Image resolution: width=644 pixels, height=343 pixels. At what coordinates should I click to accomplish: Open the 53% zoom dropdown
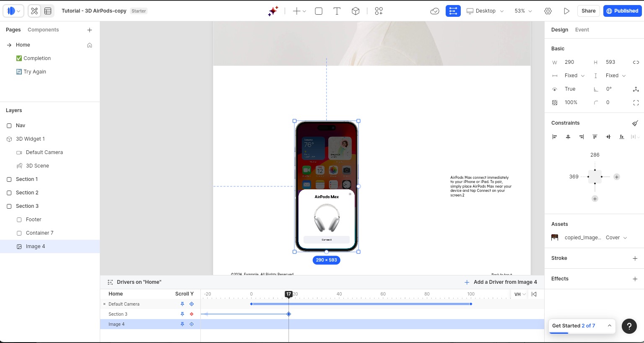click(x=523, y=11)
